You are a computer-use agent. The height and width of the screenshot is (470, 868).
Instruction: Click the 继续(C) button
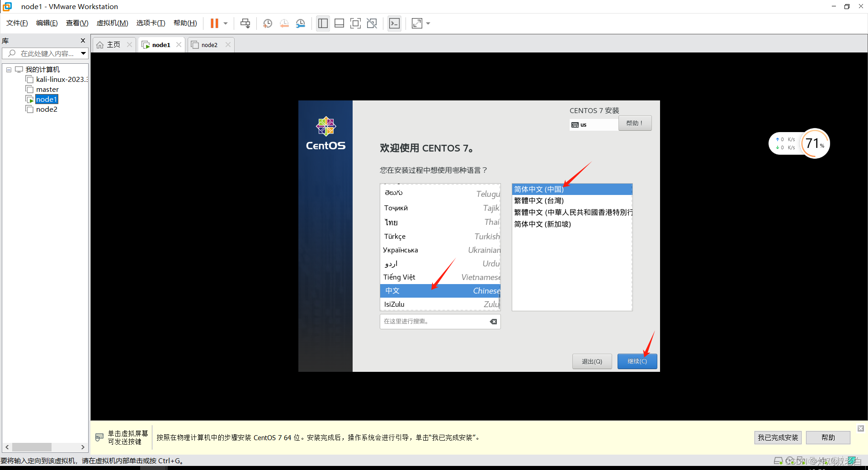click(x=637, y=361)
